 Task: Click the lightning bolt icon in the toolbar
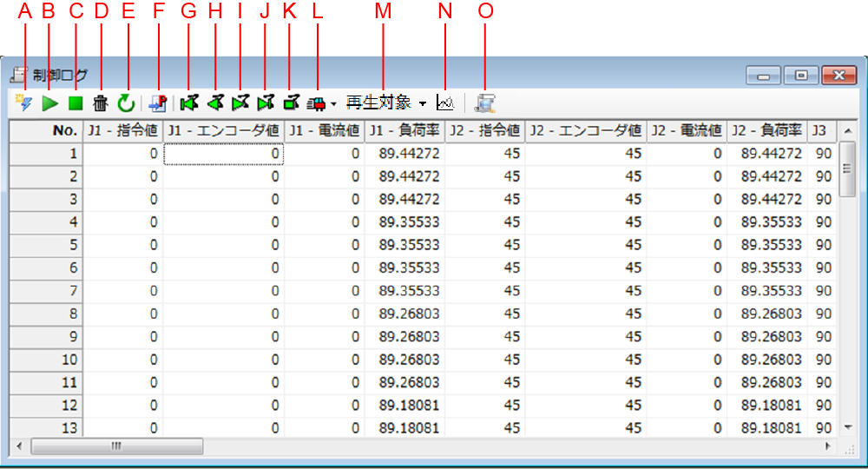point(24,103)
